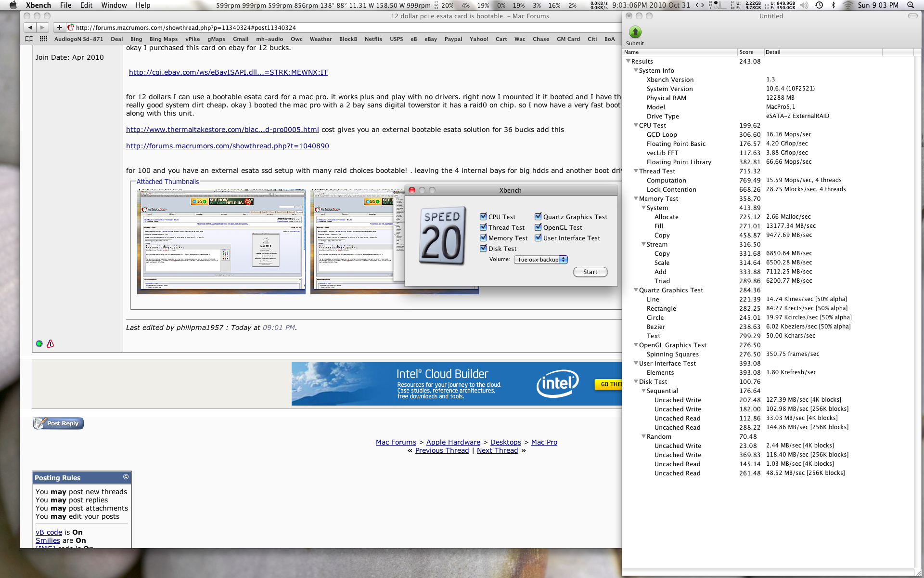This screenshot has width=924, height=578.
Task: Click the Bluetooth icon in menu bar
Action: 833,5
